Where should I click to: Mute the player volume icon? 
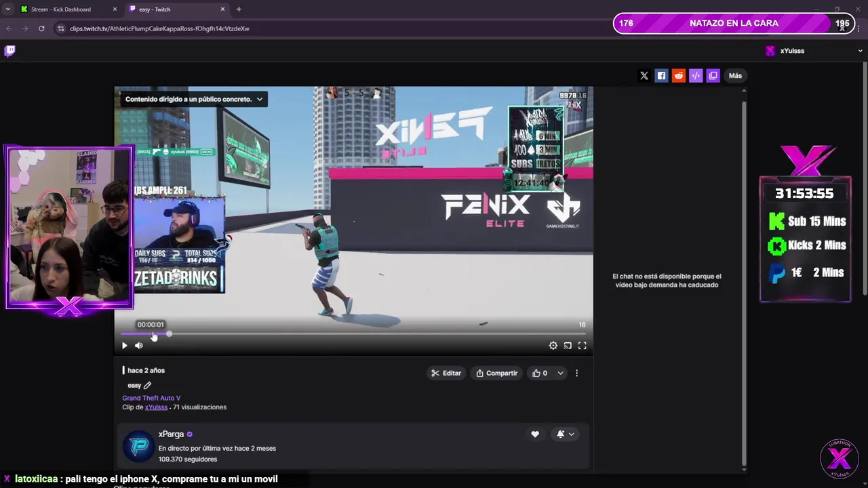point(139,346)
